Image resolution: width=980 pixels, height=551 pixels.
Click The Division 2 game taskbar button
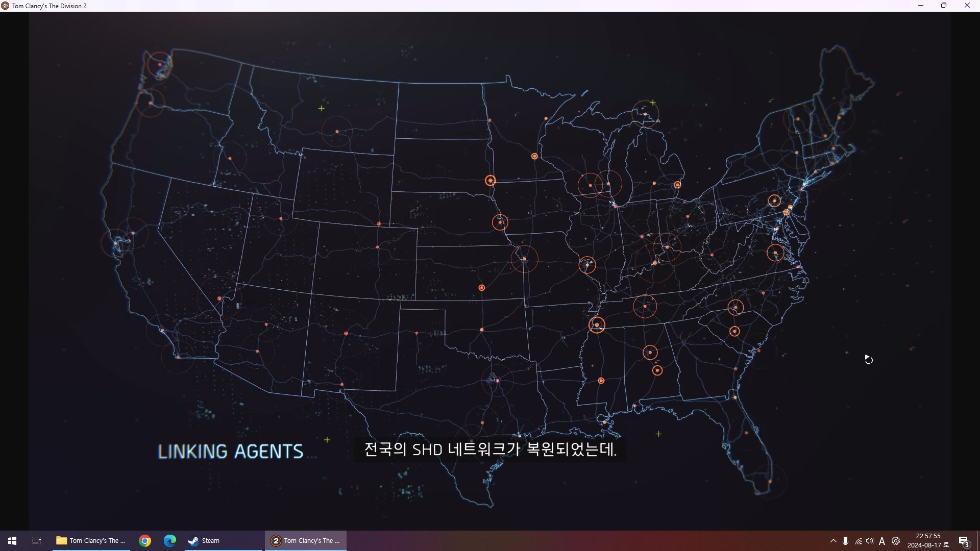point(305,541)
